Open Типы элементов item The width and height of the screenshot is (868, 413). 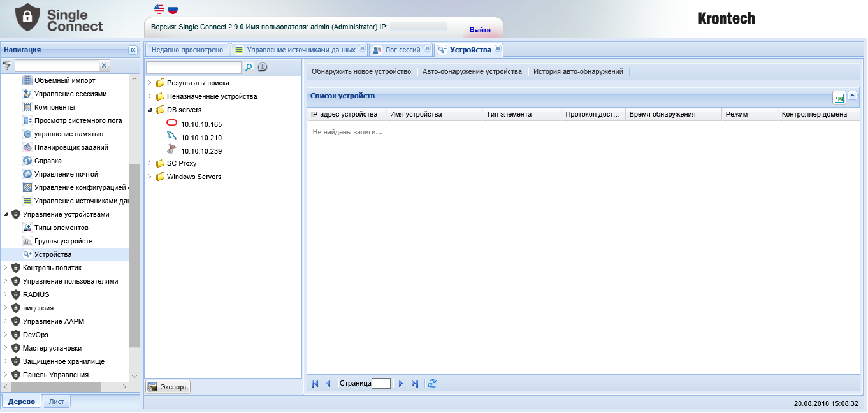tap(61, 228)
